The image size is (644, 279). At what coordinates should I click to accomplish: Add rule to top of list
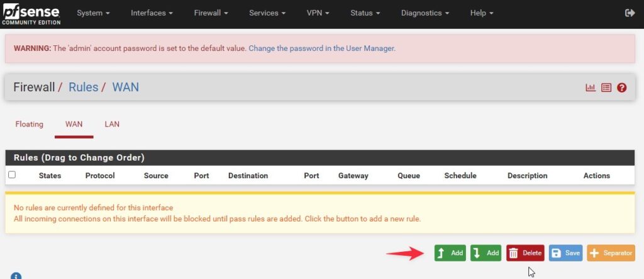[x=450, y=253]
